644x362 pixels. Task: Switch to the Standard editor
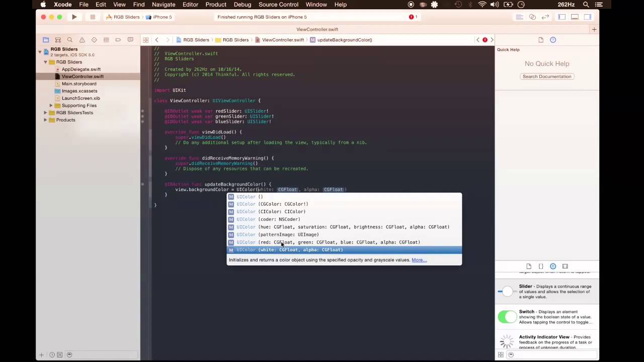520,17
